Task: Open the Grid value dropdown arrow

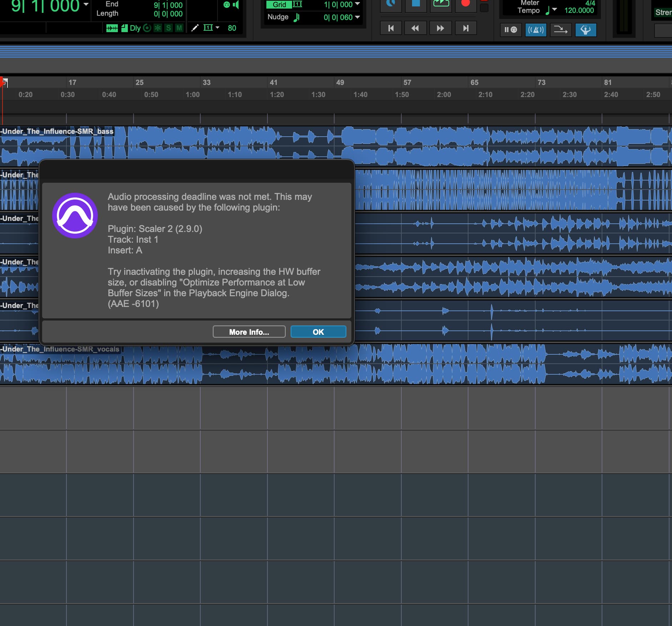Action: 357,4
